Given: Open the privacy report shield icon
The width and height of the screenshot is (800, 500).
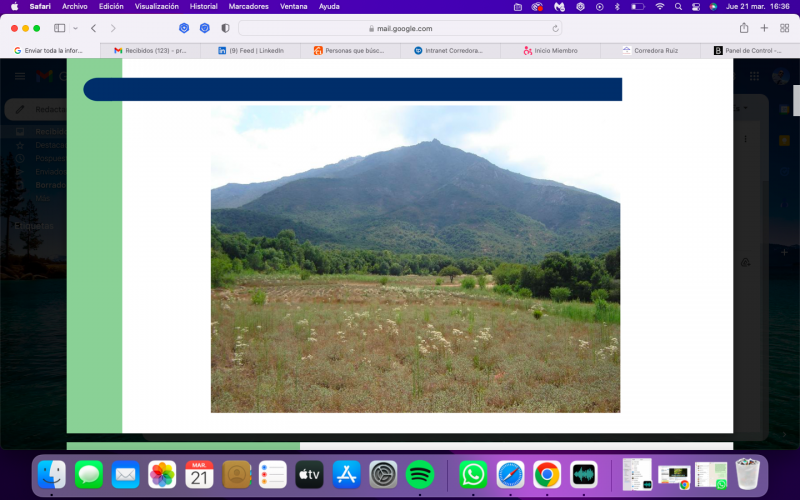Looking at the screenshot, I should tap(225, 28).
